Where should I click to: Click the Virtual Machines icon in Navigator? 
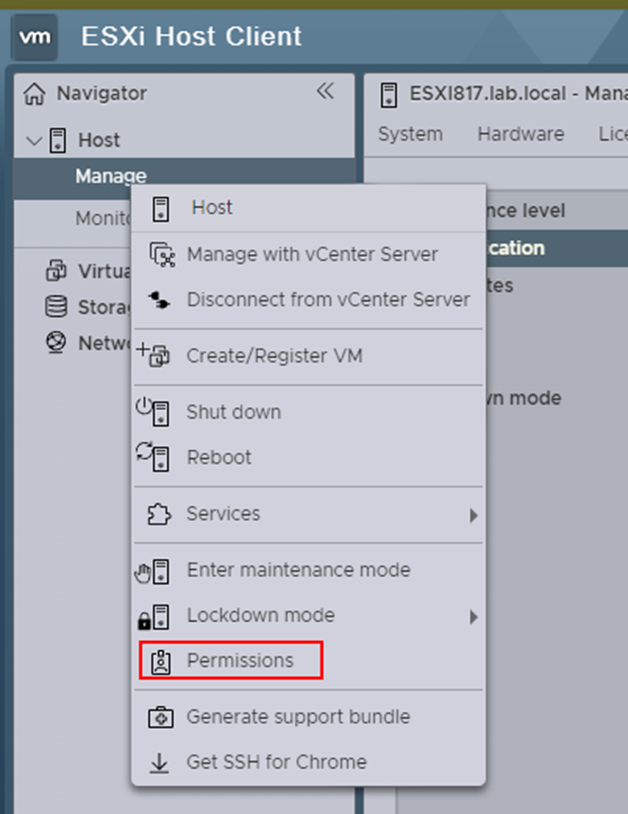(x=57, y=271)
